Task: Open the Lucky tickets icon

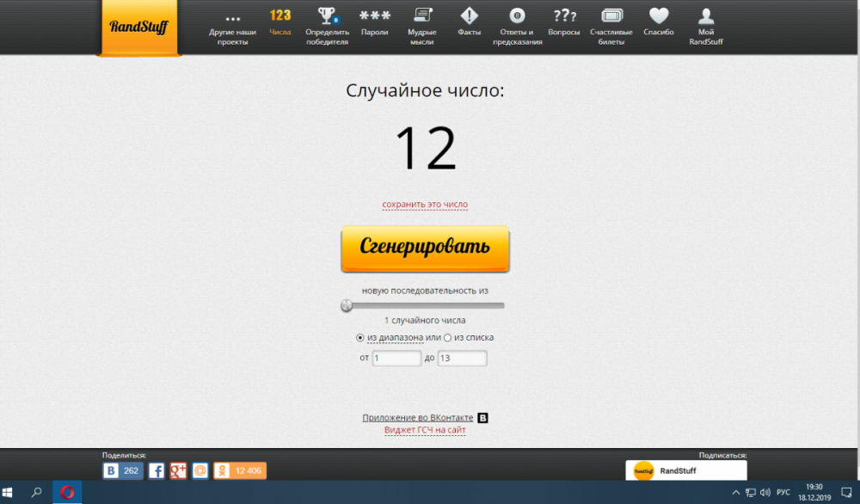Action: (x=611, y=16)
